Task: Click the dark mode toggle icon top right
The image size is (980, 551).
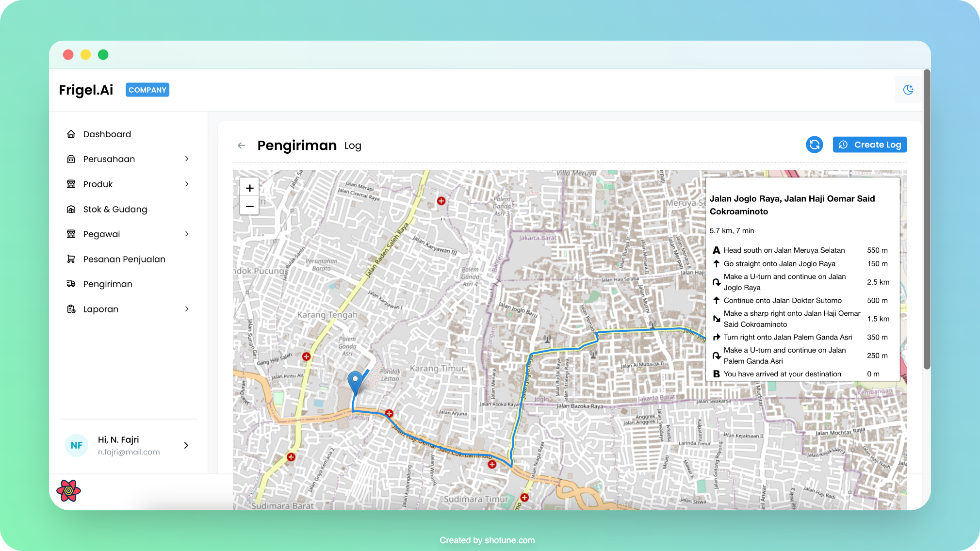Action: 909,89
